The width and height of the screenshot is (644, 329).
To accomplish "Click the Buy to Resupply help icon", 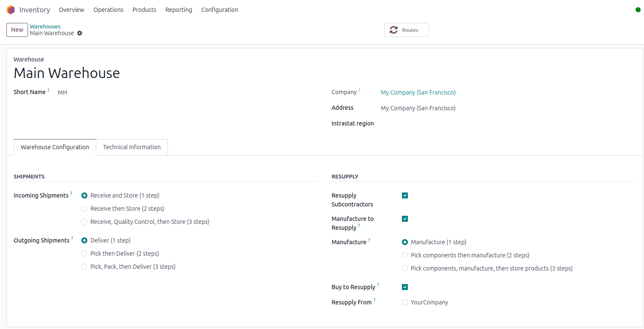I will coord(378,284).
